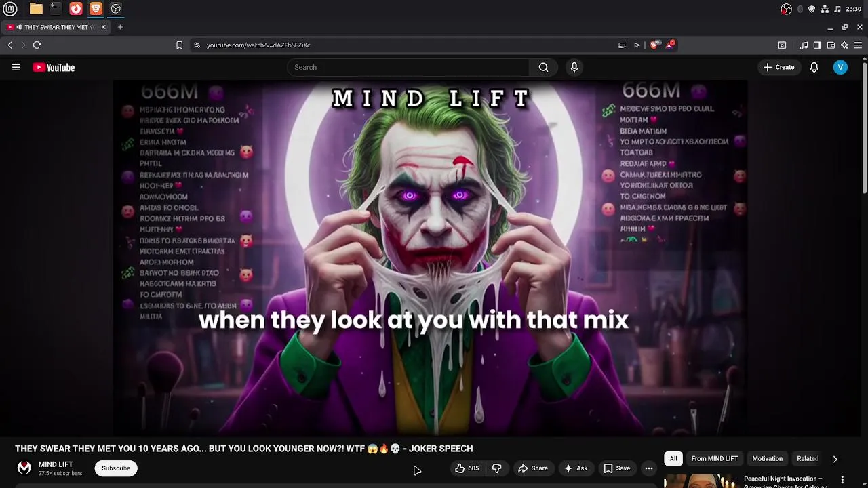
Task: Open Leo AI assistant icon
Action: tap(844, 45)
